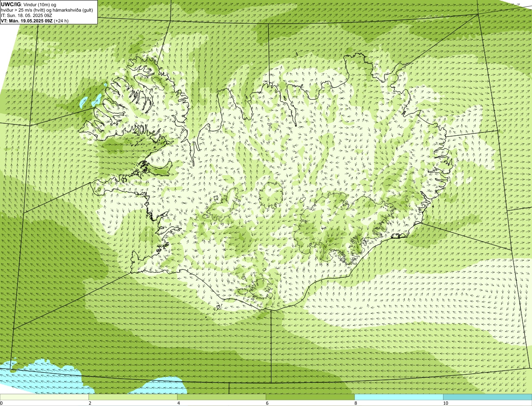Viewport: 532px width, 406px height.
Task: Click the legend scale label "10"
Action: (446, 403)
